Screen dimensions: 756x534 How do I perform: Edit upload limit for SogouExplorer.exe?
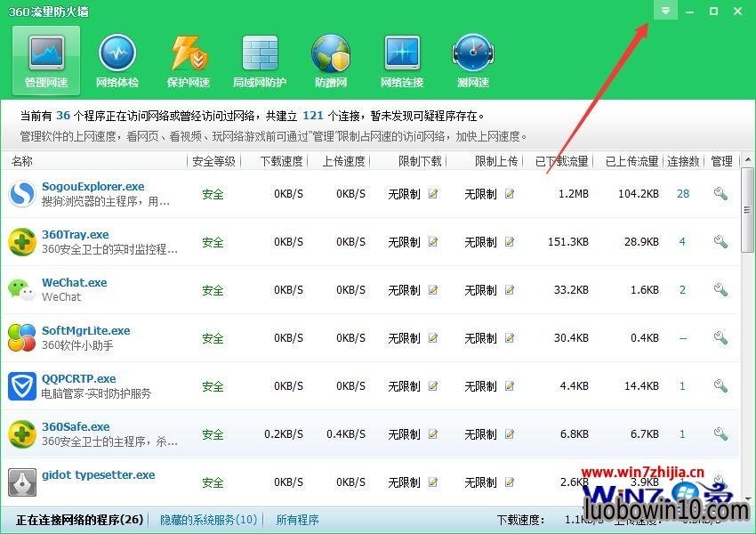point(509,194)
